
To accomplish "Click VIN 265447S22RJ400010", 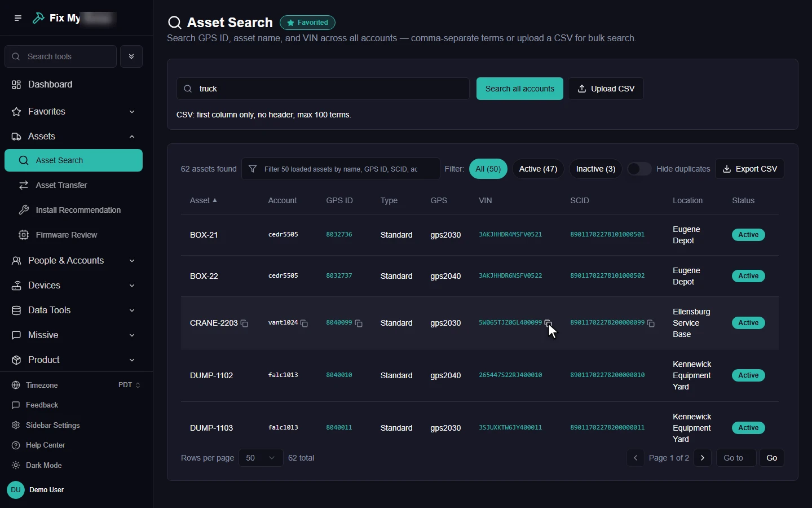I will pyautogui.click(x=510, y=375).
